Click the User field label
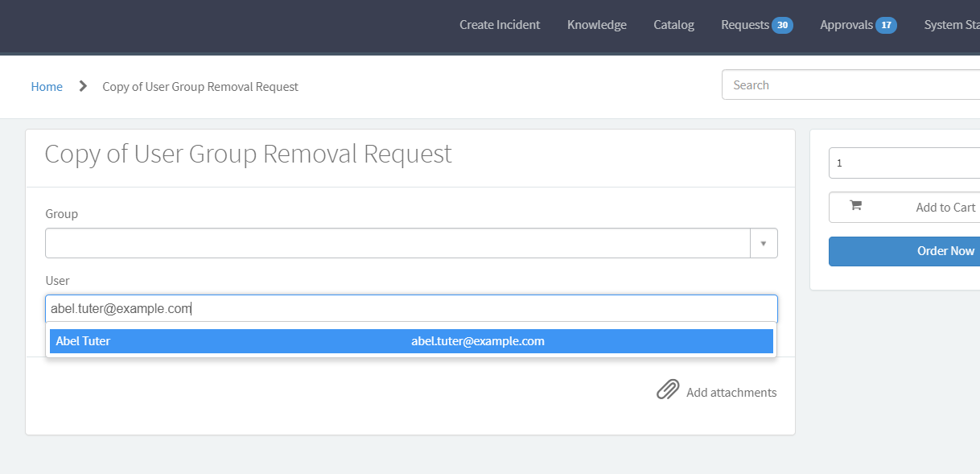The image size is (980, 474). coord(57,281)
